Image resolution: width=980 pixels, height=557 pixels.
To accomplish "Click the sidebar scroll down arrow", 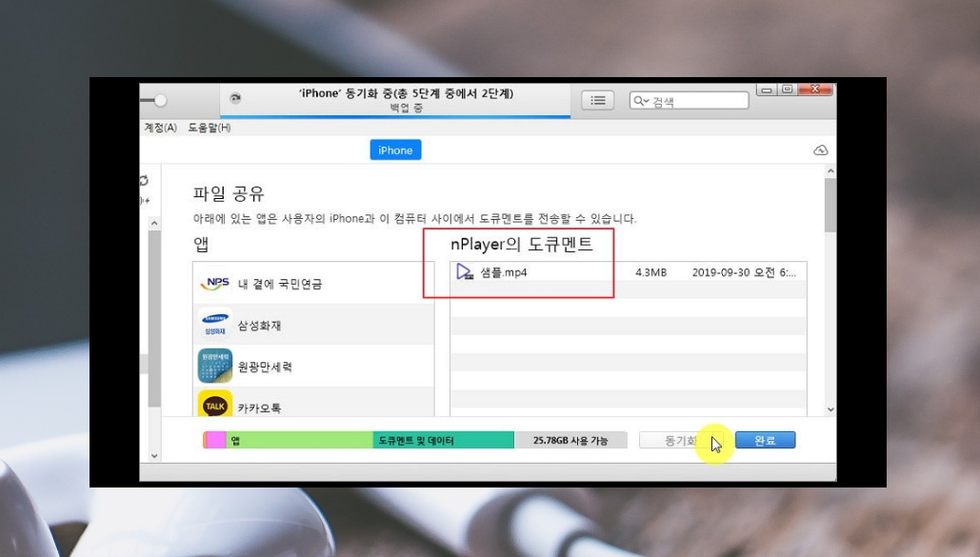I will (154, 456).
